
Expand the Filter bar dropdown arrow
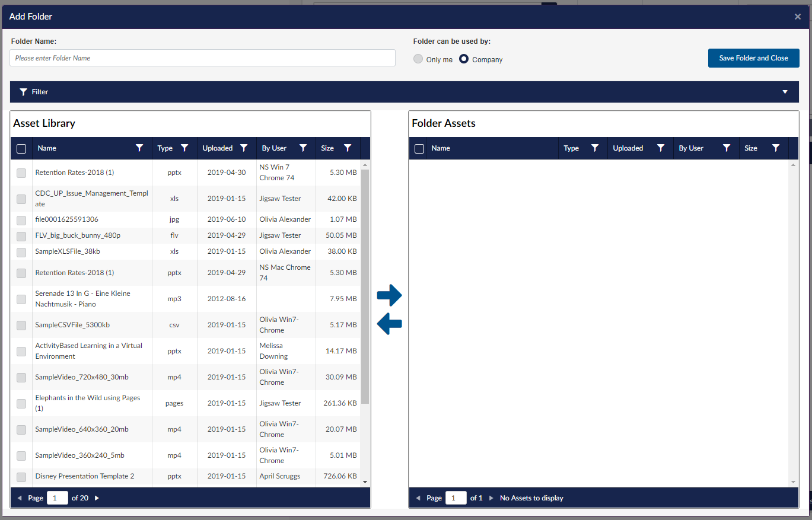785,92
